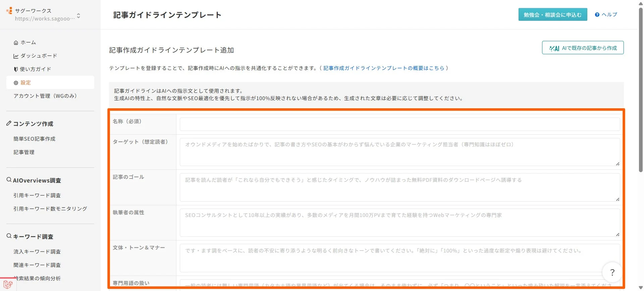Open 引用キーワード数モニタリング
The width and height of the screenshot is (644, 291).
50,209
